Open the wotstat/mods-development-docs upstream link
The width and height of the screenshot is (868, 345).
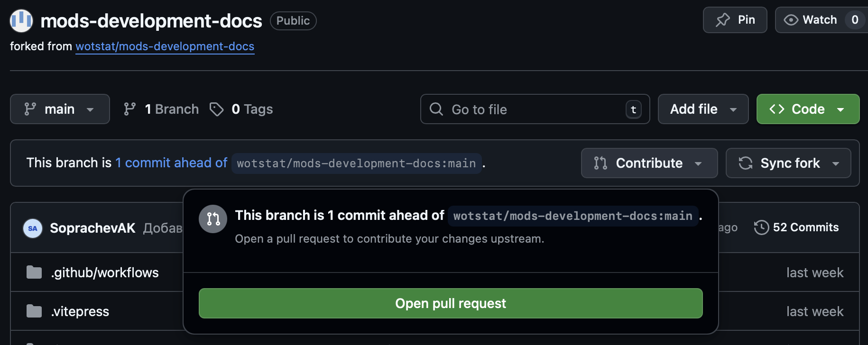click(x=165, y=46)
